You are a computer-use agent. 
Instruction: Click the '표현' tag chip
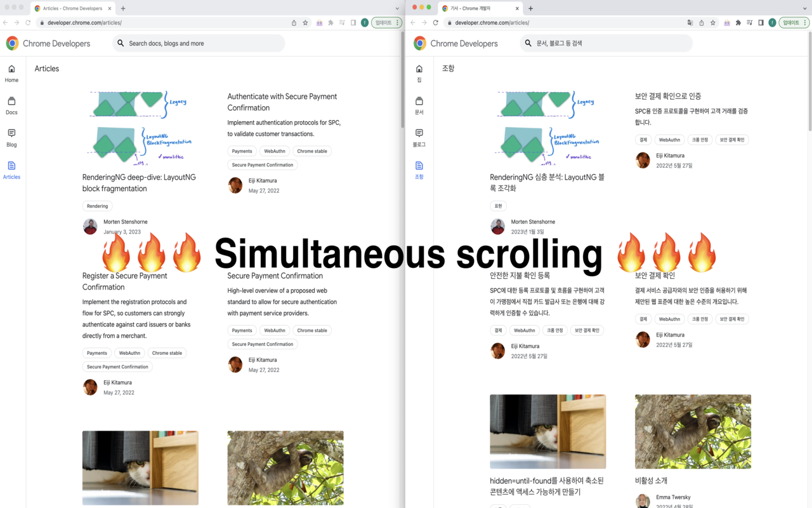pyautogui.click(x=498, y=206)
